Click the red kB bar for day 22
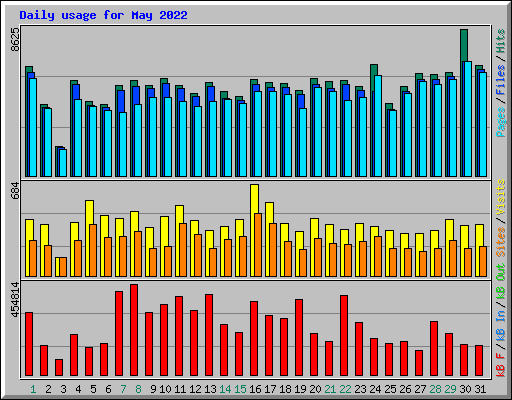The image size is (512, 400). click(x=344, y=335)
